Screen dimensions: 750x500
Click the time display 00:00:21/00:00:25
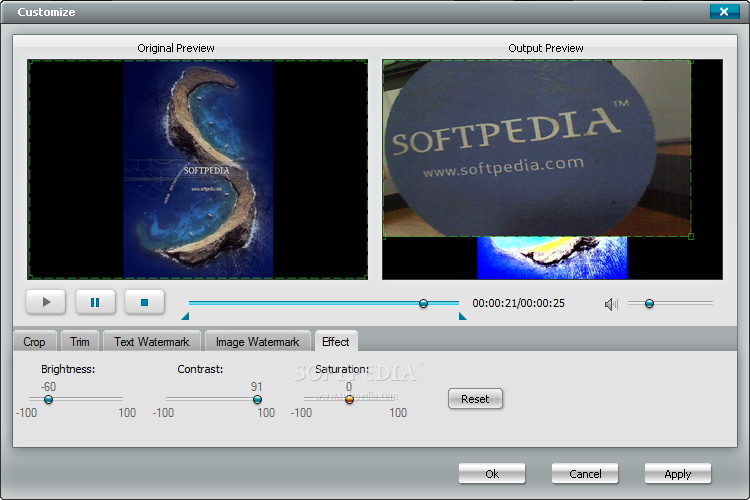point(518,303)
